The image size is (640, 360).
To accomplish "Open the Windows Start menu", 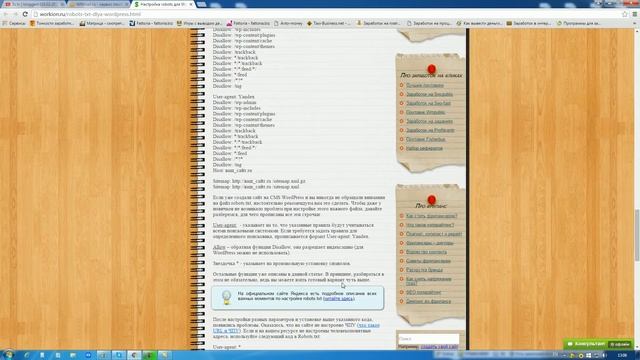I will pyautogui.click(x=8, y=355).
